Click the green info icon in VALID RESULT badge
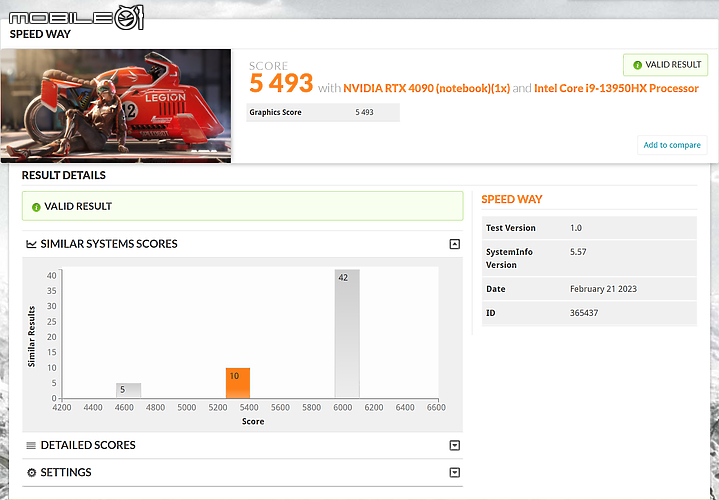The image size is (719, 500). pyautogui.click(x=637, y=65)
